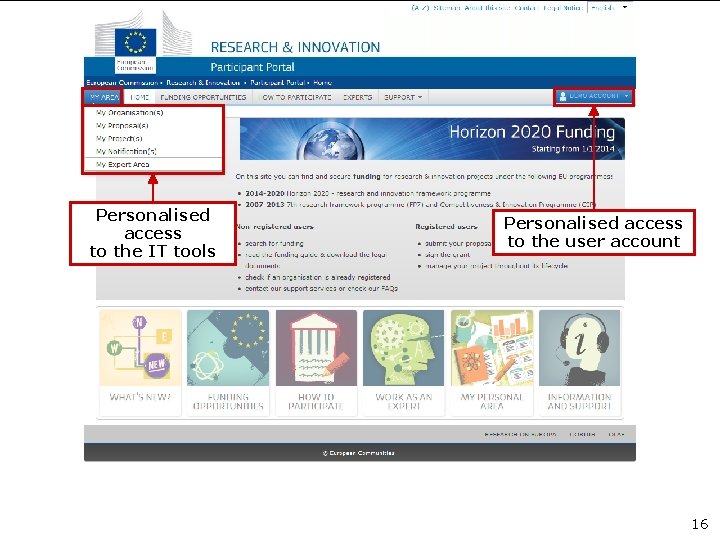Viewport: 720px width, 540px height.
Task: Open the Work as an Expert tile
Action: click(404, 363)
